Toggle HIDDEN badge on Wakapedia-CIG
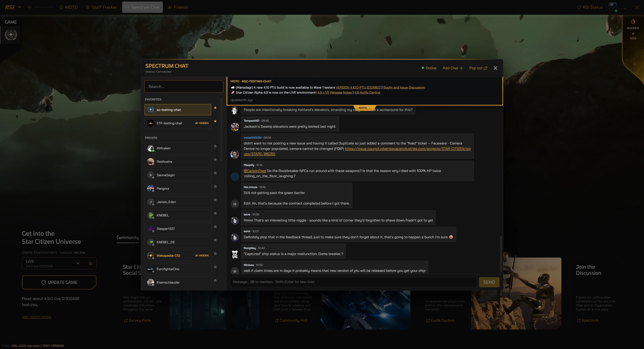 [x=202, y=256]
